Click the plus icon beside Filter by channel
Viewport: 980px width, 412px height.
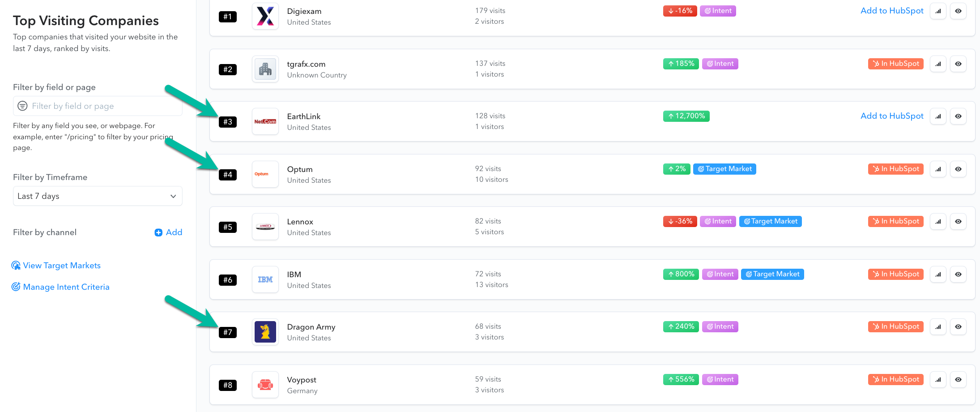click(158, 232)
